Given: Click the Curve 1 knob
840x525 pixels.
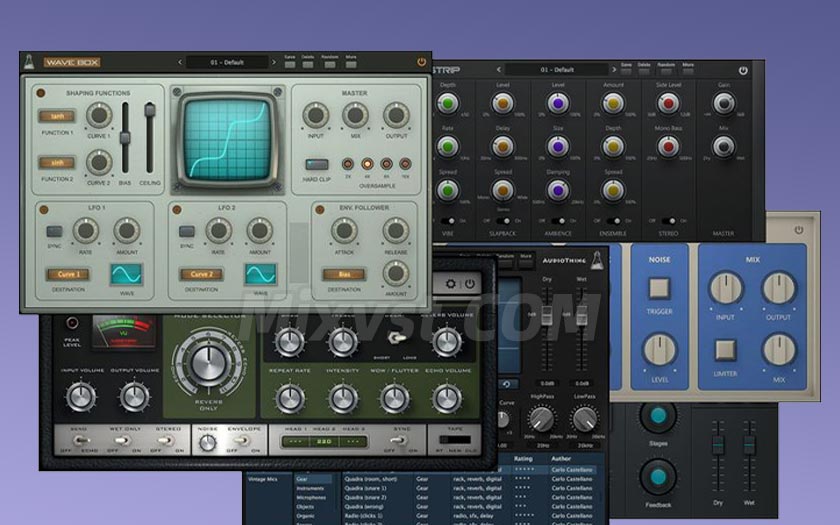Looking at the screenshot, I should tap(99, 115).
